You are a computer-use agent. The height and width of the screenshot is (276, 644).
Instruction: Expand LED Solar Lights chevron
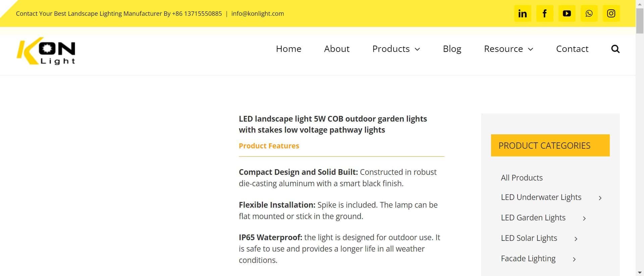click(576, 239)
